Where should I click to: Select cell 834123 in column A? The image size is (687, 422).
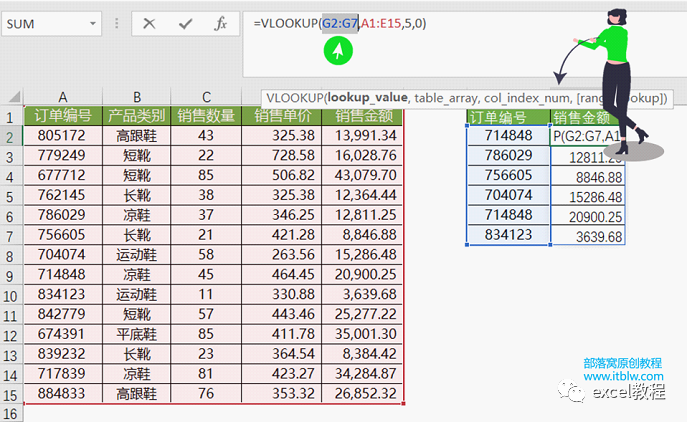[x=63, y=294]
